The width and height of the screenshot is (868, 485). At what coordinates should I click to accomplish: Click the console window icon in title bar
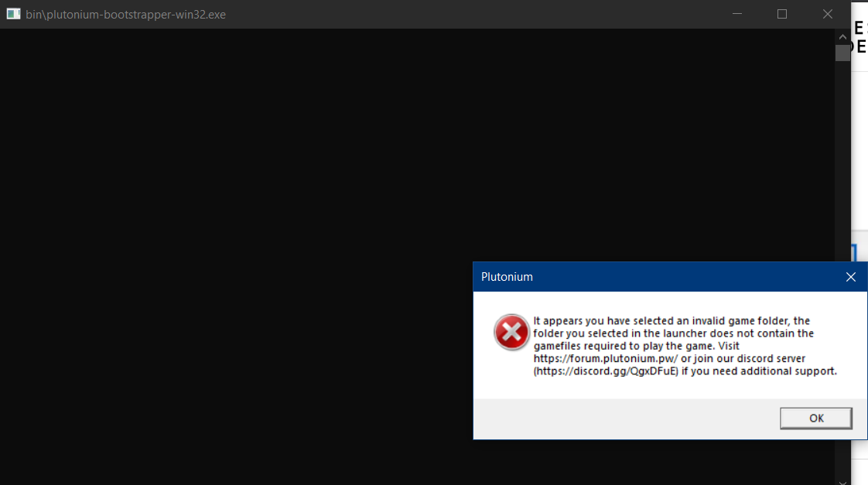point(13,14)
